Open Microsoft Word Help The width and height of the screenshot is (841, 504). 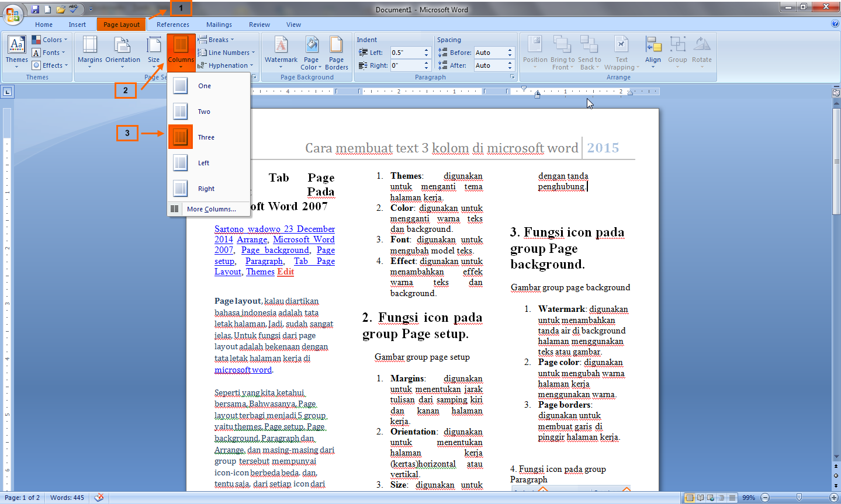click(x=835, y=24)
